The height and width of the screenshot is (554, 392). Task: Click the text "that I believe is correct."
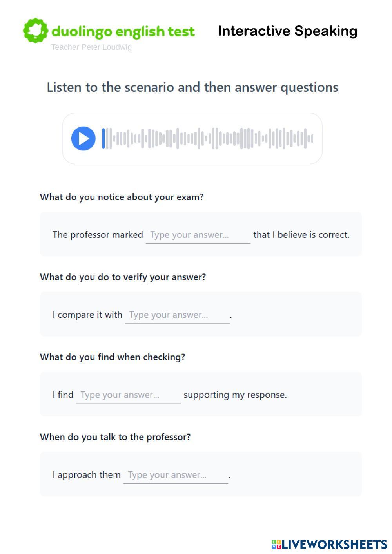coord(301,235)
